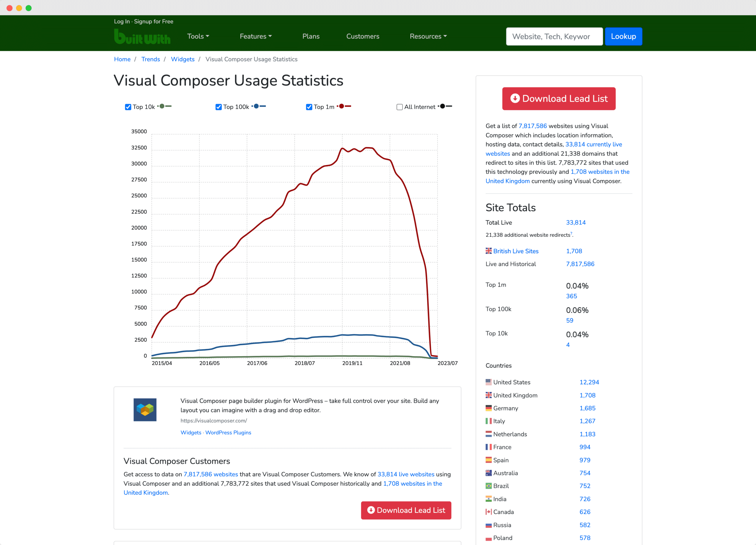The image size is (756, 545).
Task: Click the Top 100k count 59
Action: [570, 321]
